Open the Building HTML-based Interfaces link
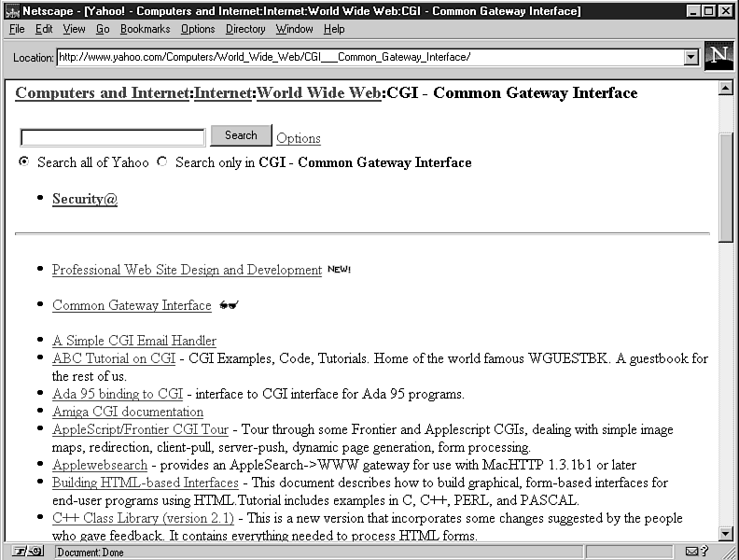739x560 pixels. tap(146, 483)
